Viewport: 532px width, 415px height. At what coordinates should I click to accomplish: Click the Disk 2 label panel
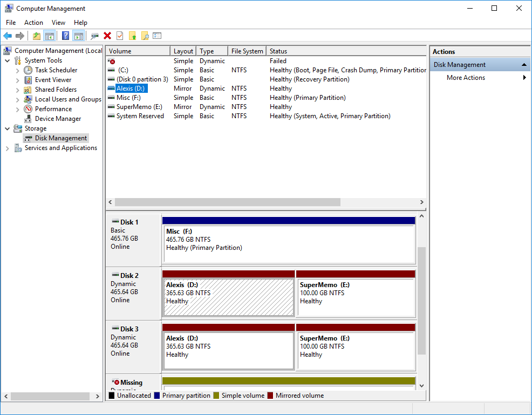click(x=134, y=294)
